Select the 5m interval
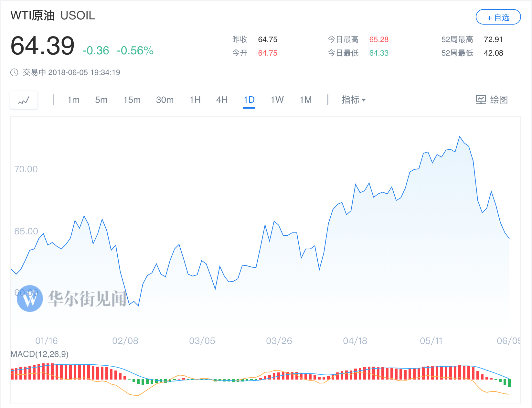The height and width of the screenshot is (408, 532). pos(101,100)
